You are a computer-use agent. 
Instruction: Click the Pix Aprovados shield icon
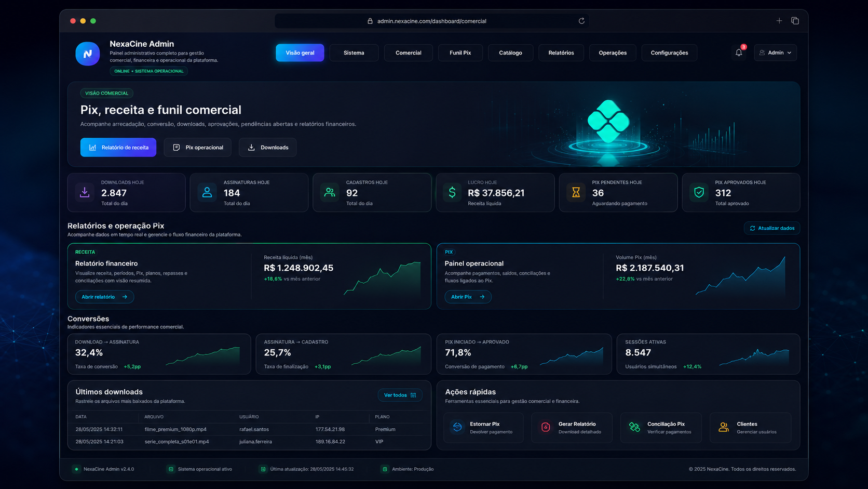click(699, 192)
